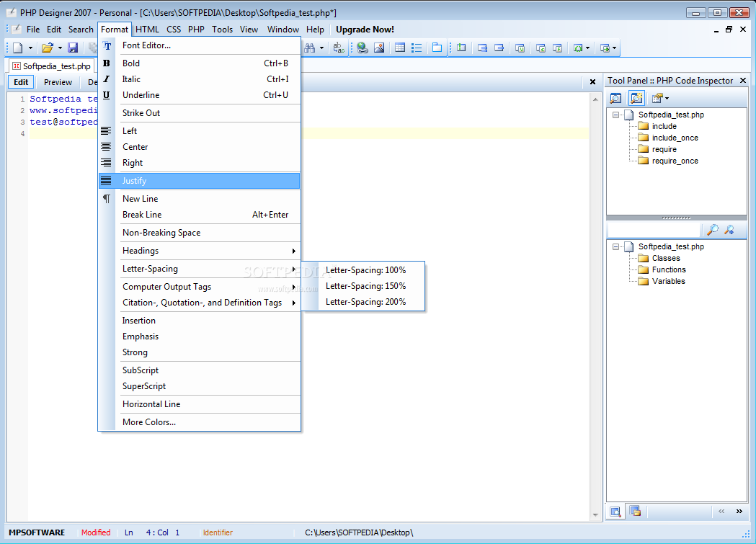Click editor scrollbar down arrow
The height and width of the screenshot is (544, 756).
point(595,515)
